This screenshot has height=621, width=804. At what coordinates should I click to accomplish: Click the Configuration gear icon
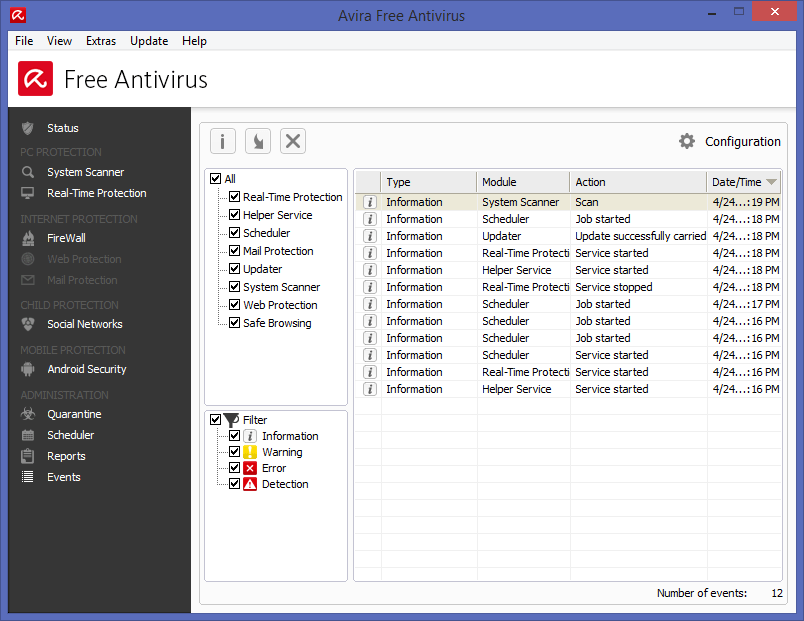click(x=687, y=141)
